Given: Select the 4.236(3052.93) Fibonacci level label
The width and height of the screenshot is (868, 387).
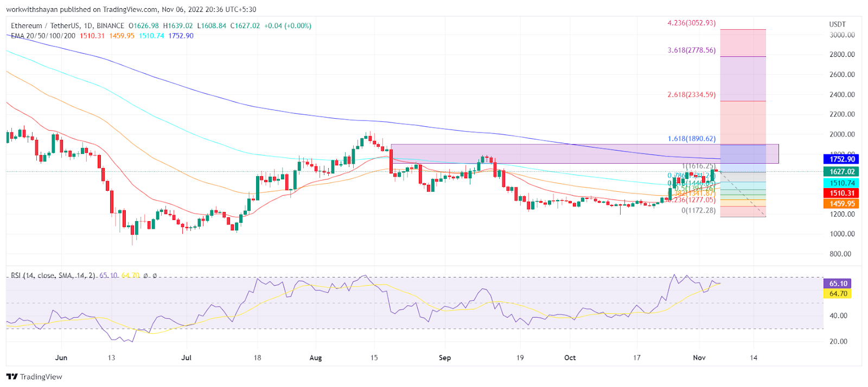Looking at the screenshot, I should pyautogui.click(x=691, y=23).
